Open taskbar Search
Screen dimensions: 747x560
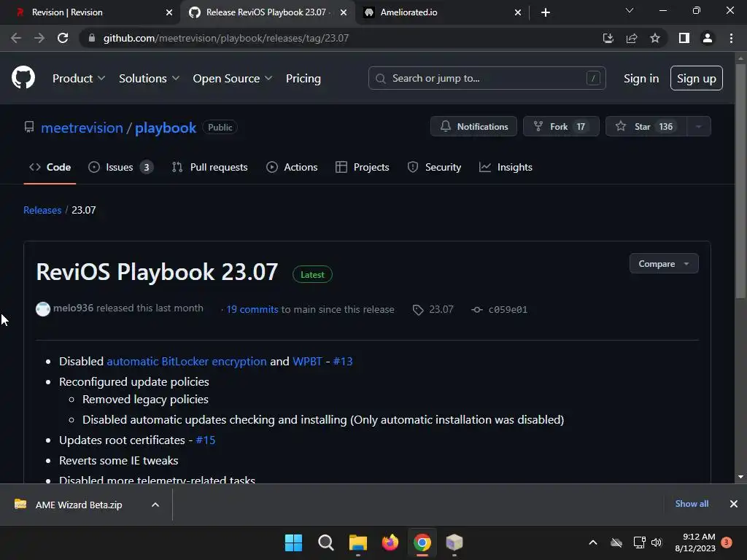pos(326,542)
